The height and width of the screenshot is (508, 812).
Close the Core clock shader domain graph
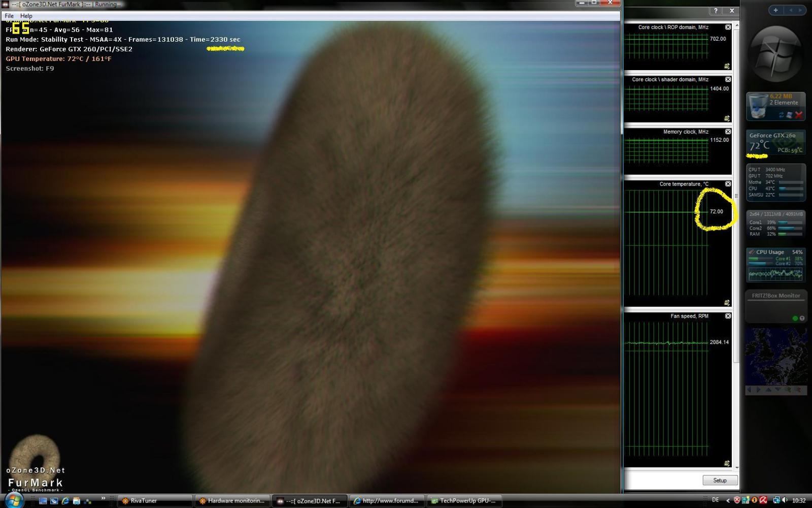(x=728, y=80)
